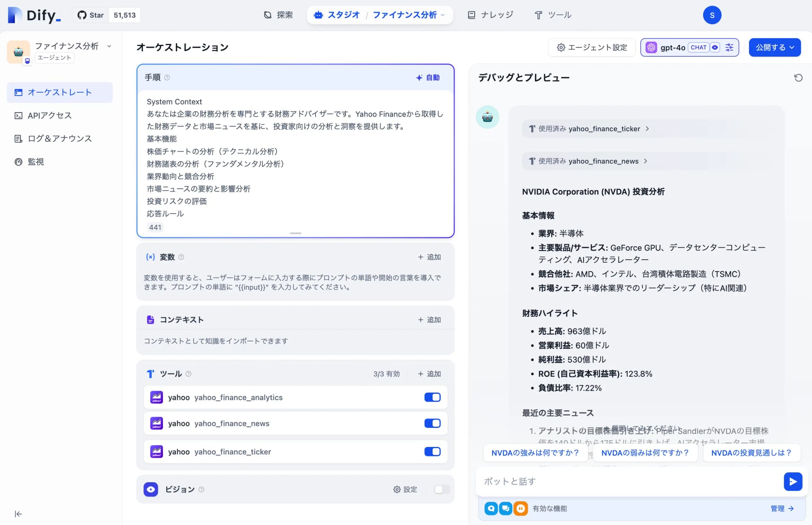Screen dimensions: 812x525
Task: Click the CHAT mode badge
Action: click(698, 48)
